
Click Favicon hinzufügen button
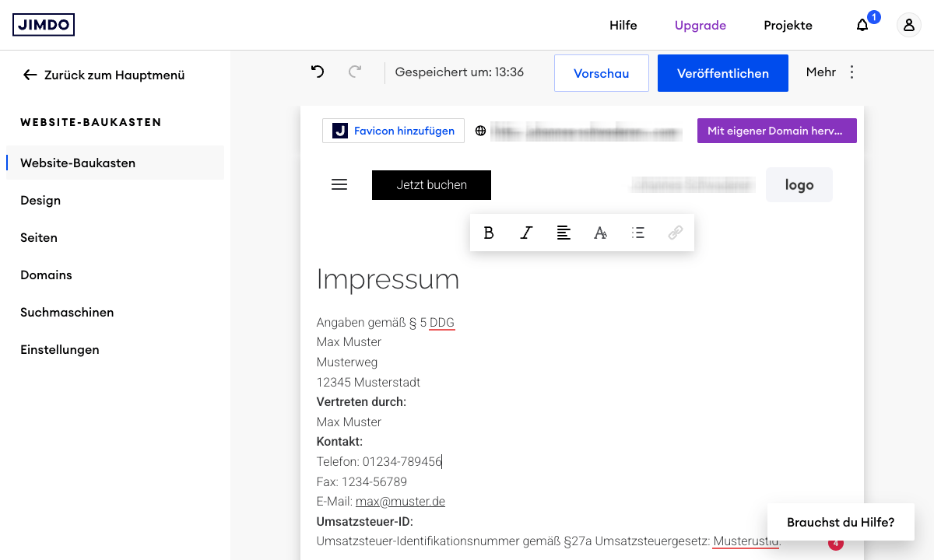point(393,131)
